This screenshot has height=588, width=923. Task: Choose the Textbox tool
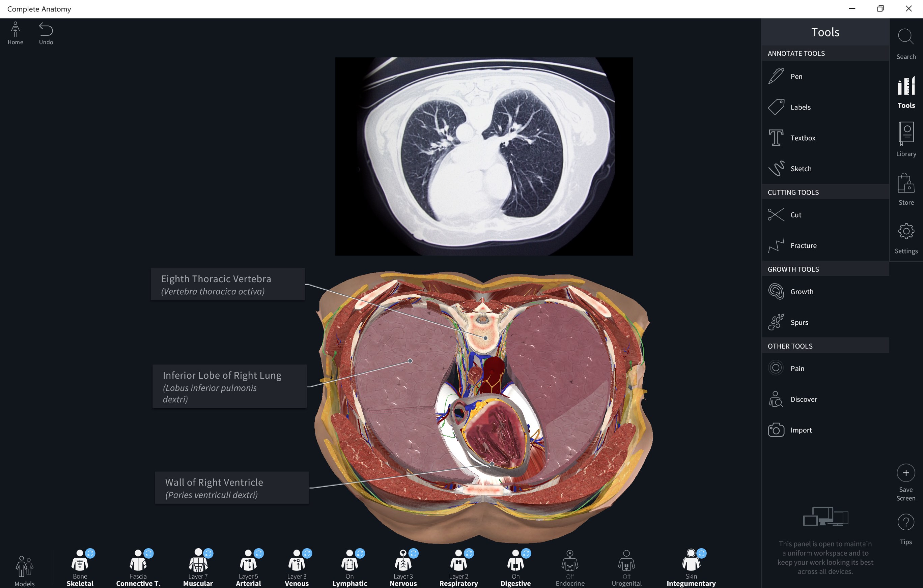tap(825, 138)
